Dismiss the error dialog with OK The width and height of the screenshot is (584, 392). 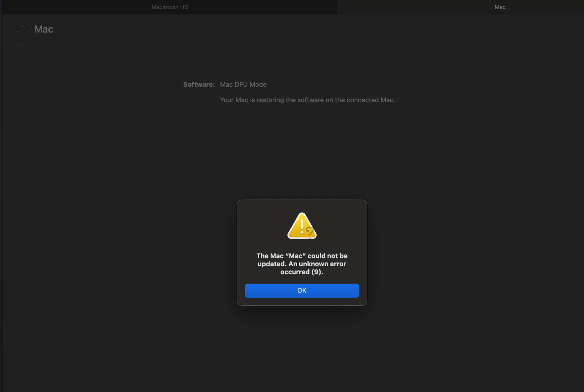[302, 290]
